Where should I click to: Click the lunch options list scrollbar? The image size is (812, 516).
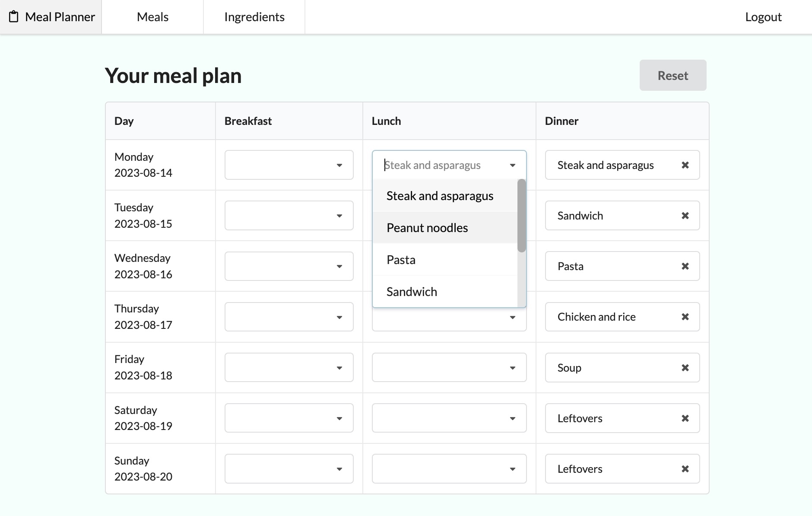click(x=522, y=216)
